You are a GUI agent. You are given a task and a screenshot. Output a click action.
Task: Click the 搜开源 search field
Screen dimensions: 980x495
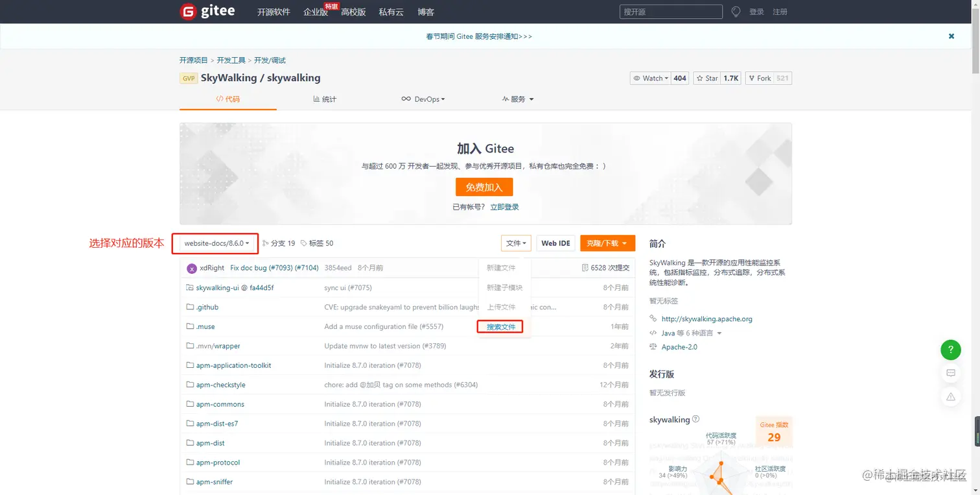(671, 12)
